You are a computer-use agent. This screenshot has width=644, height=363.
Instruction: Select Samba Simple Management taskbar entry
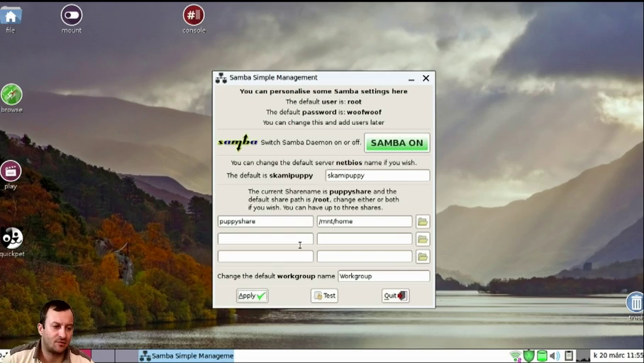(187, 356)
